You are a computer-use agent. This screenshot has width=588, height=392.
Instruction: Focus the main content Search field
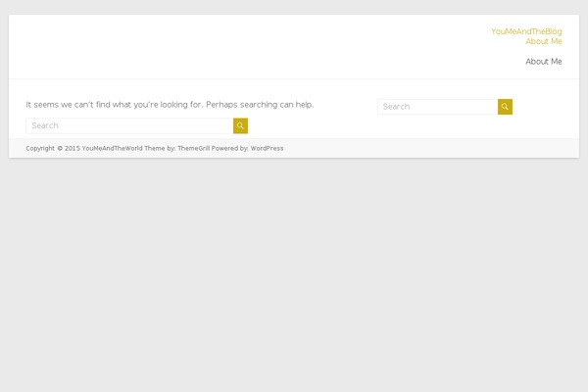tap(129, 126)
